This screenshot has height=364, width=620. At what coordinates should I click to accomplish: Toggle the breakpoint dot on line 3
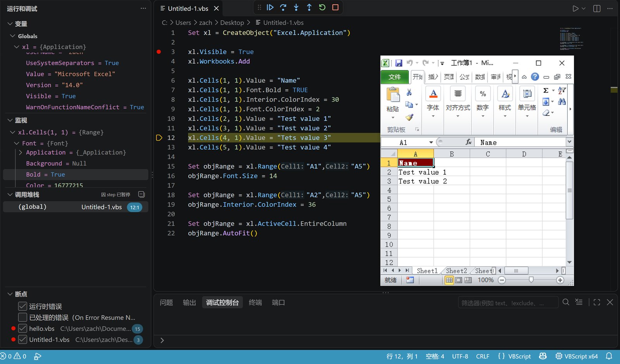pos(159,52)
